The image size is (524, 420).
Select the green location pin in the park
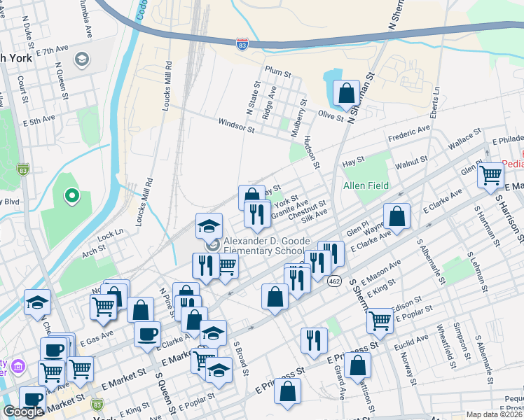(x=72, y=196)
